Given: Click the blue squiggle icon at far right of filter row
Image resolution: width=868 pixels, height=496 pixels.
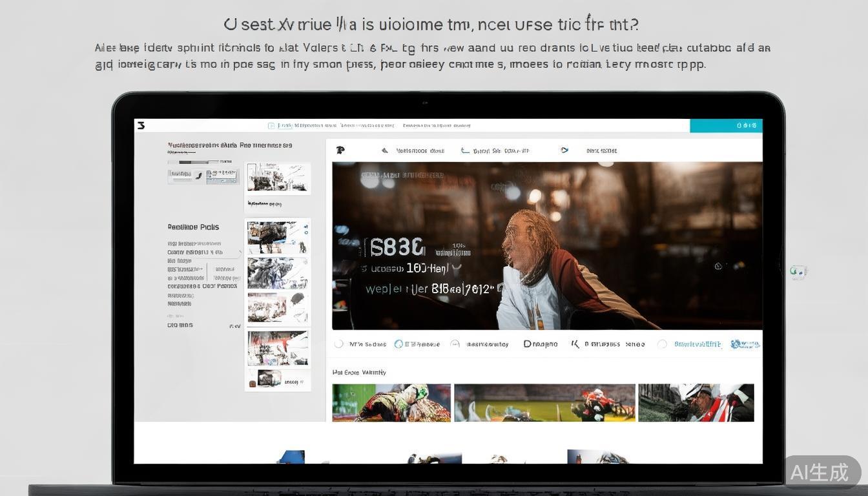Looking at the screenshot, I should tap(745, 344).
